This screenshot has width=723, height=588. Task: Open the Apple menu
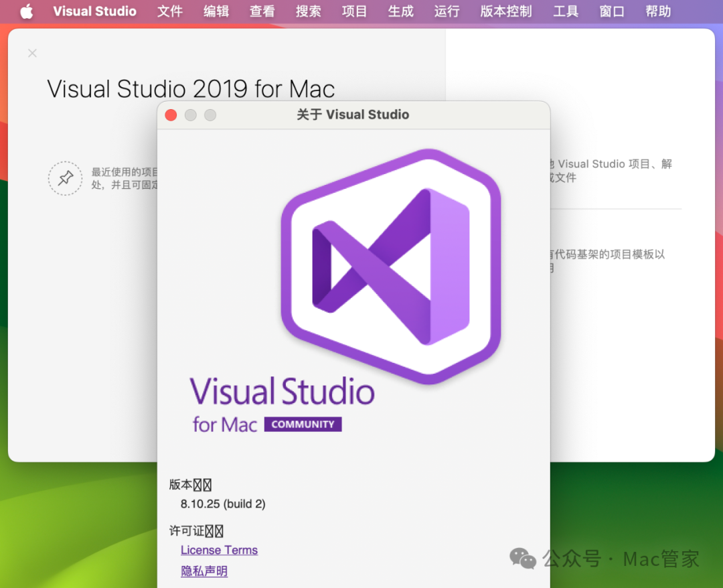point(27,11)
